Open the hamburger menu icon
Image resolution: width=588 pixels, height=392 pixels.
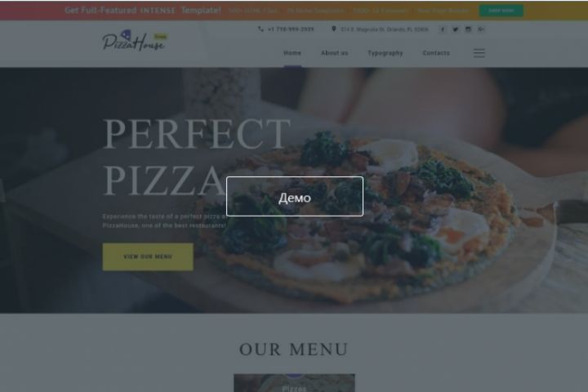[x=479, y=53]
